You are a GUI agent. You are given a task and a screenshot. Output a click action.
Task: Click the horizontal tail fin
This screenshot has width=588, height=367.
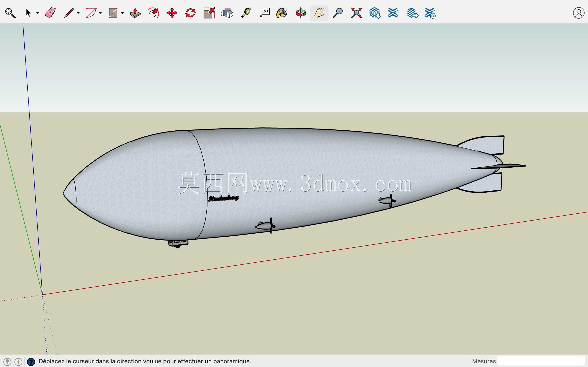click(498, 166)
